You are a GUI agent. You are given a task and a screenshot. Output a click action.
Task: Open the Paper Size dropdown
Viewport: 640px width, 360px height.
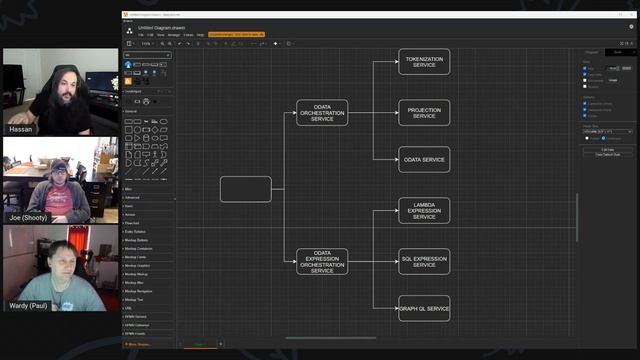[x=607, y=131]
